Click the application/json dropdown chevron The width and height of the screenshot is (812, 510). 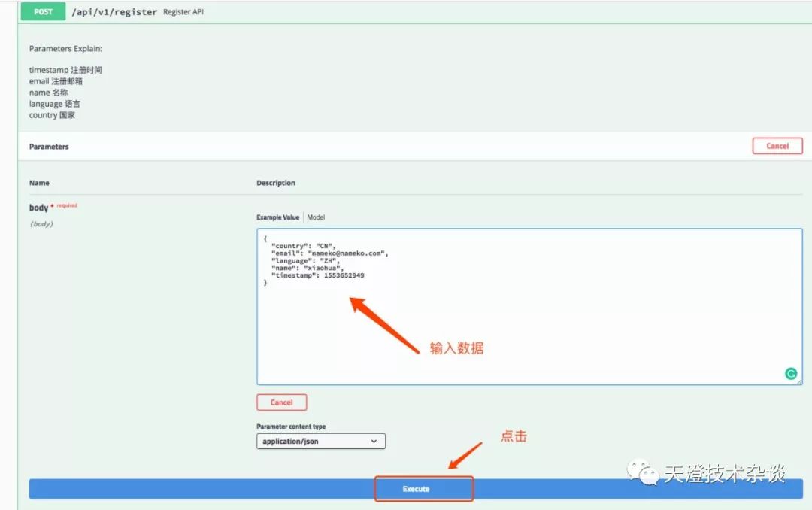pyautogui.click(x=374, y=441)
